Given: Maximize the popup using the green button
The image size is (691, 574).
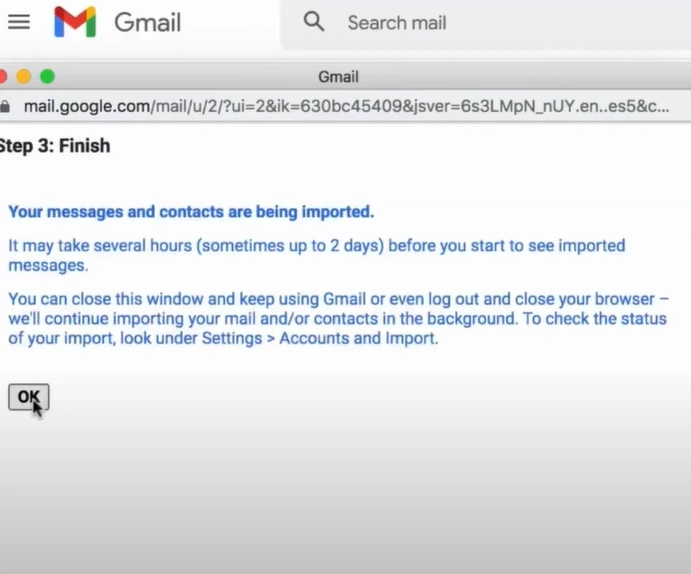Looking at the screenshot, I should tap(47, 77).
